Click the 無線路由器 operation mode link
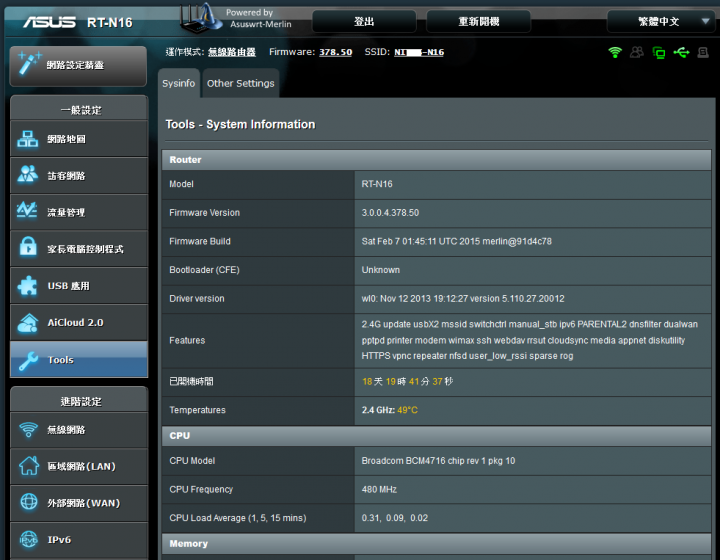 [231, 52]
